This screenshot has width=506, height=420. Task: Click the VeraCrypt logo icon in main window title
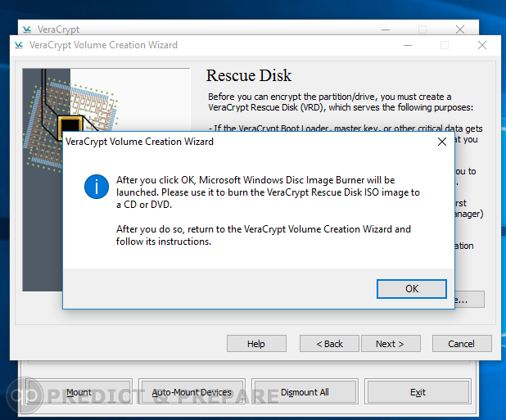click(x=27, y=29)
